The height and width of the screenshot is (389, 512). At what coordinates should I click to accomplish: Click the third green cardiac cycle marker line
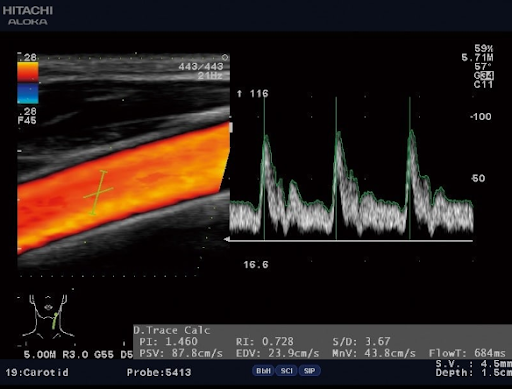coord(410,168)
